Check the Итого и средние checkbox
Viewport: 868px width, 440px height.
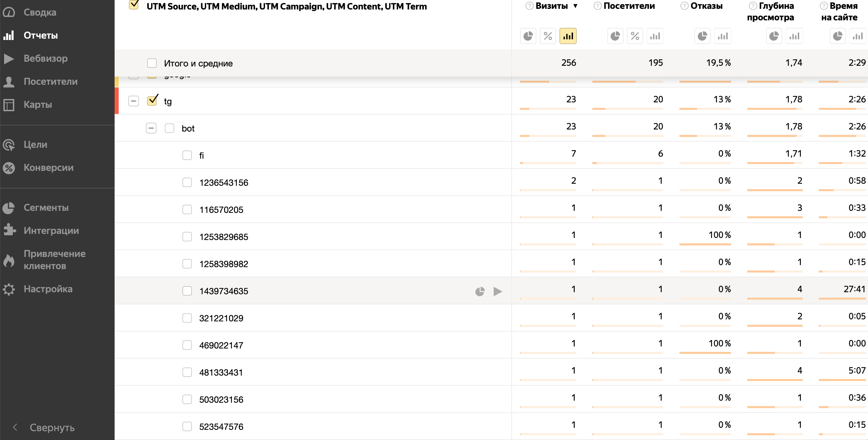point(152,63)
